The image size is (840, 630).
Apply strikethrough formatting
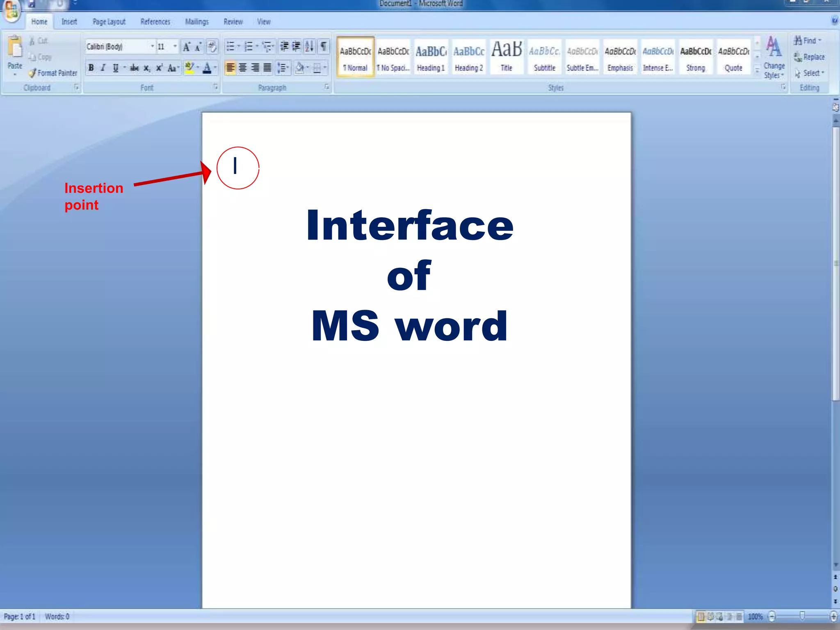coord(134,68)
